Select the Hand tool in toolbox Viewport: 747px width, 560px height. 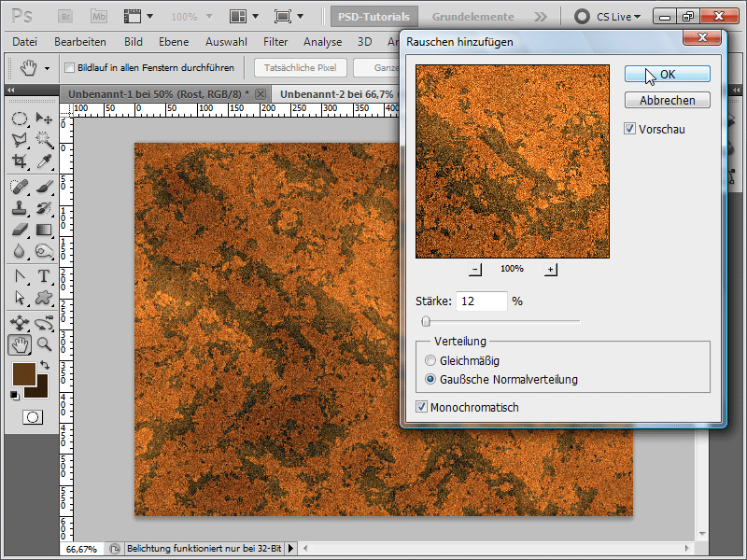pos(20,344)
